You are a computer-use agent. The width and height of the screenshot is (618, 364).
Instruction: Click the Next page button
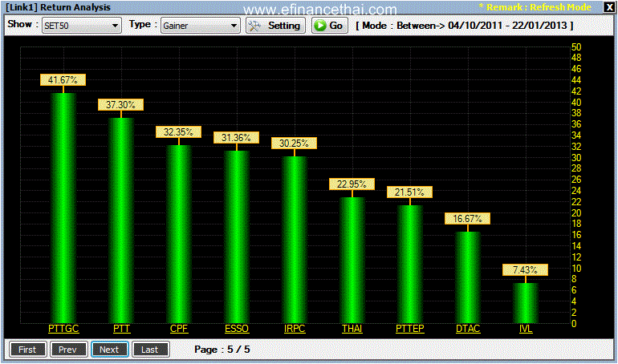[110, 350]
